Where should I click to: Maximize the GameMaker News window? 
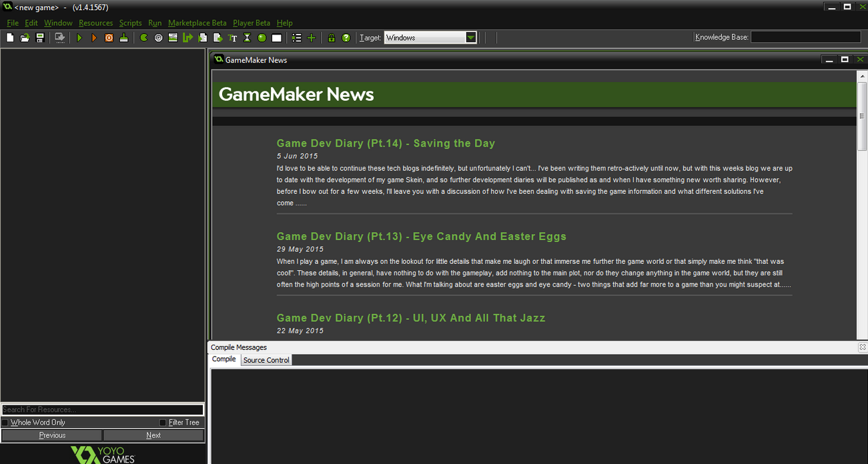(x=845, y=60)
